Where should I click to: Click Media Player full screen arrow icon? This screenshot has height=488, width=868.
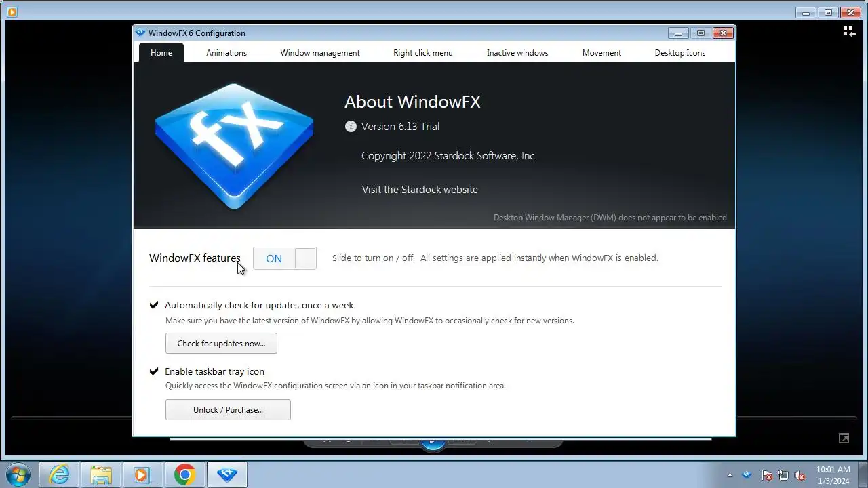coord(844,439)
